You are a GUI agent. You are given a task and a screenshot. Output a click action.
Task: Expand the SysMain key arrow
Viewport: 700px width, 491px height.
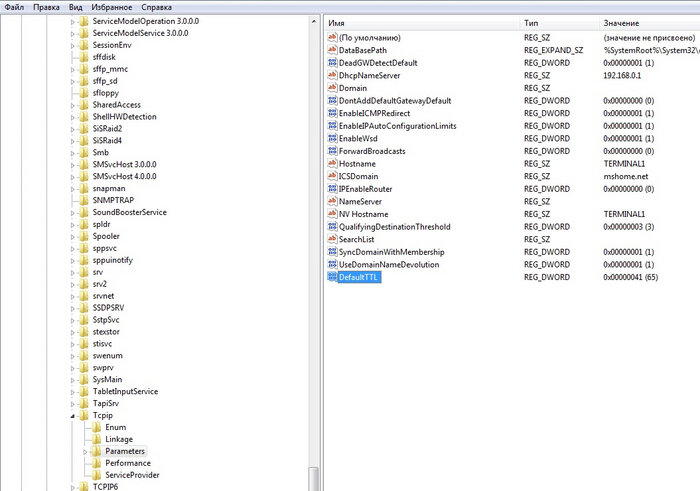point(72,380)
